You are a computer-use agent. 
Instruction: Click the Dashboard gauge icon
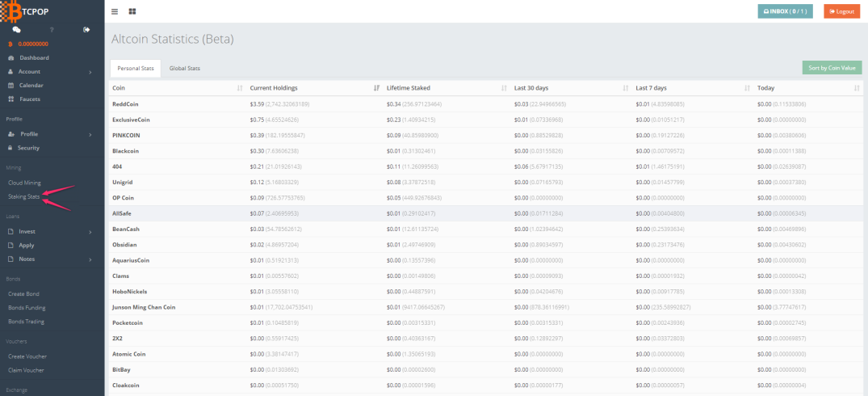(x=10, y=57)
